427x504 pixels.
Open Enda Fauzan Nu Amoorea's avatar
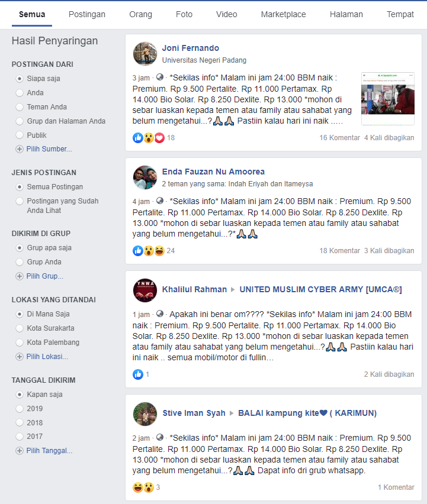(x=145, y=177)
